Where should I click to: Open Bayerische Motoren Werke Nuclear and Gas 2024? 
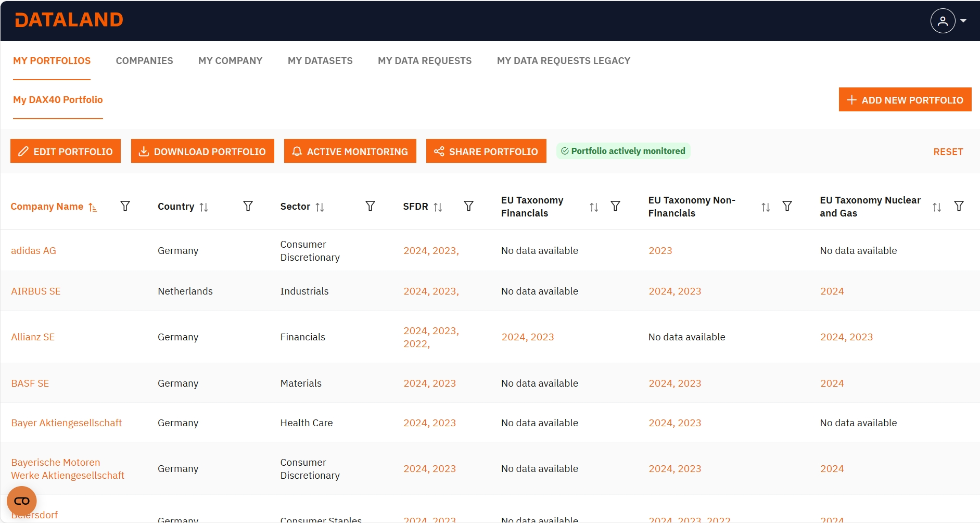click(x=832, y=468)
